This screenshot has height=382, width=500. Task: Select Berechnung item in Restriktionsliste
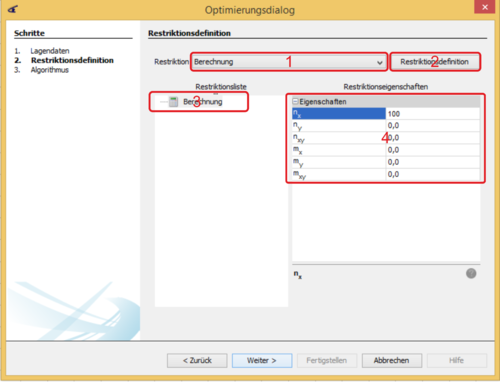(x=203, y=102)
